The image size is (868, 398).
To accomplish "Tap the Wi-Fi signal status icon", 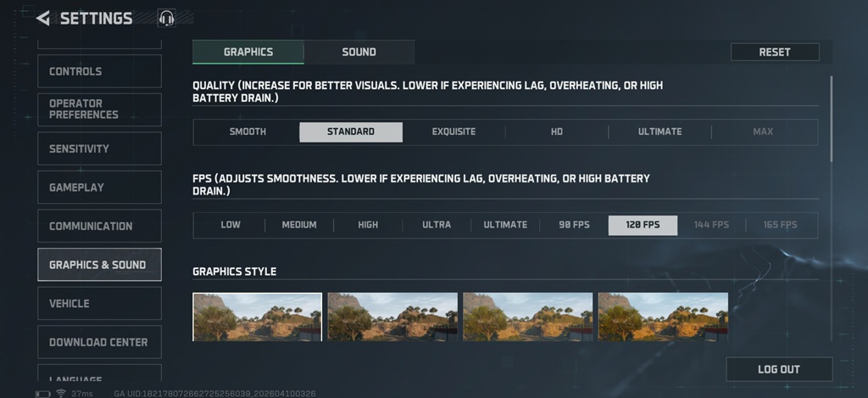I will tap(61, 394).
